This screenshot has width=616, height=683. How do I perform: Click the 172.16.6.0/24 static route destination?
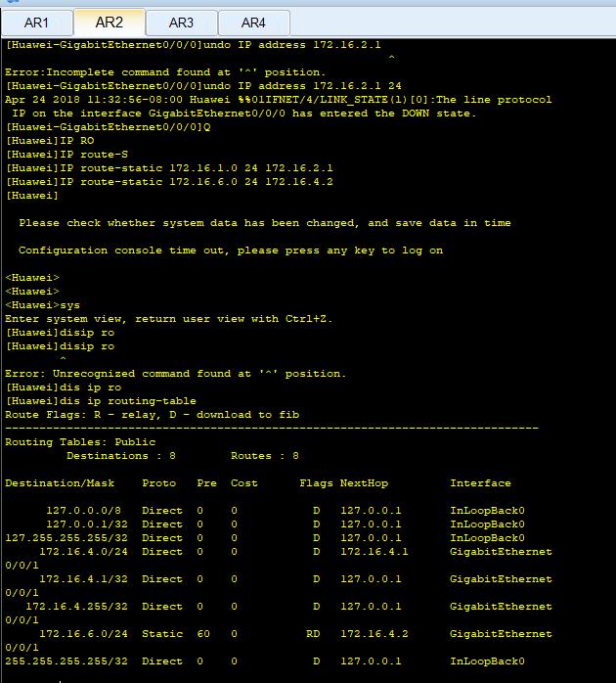pos(83,634)
